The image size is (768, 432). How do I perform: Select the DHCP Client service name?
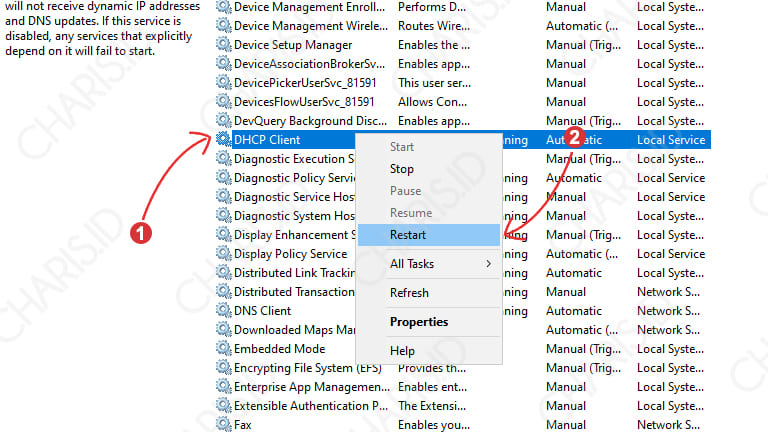pos(267,140)
